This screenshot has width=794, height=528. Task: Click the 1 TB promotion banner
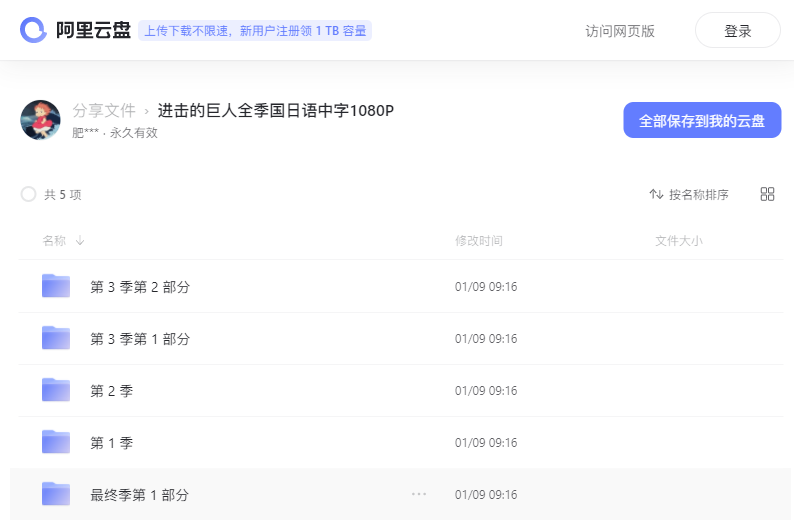(255, 31)
